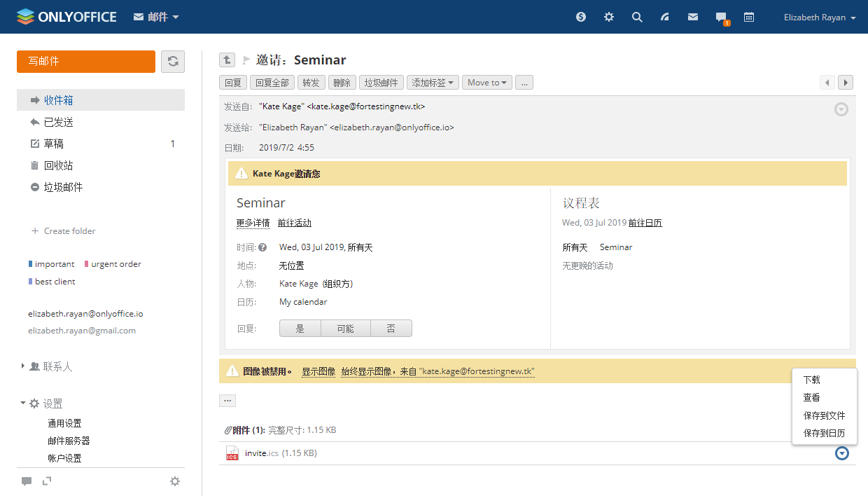Click the refresh mail icon button
The height and width of the screenshot is (496, 868).
[x=173, y=62]
